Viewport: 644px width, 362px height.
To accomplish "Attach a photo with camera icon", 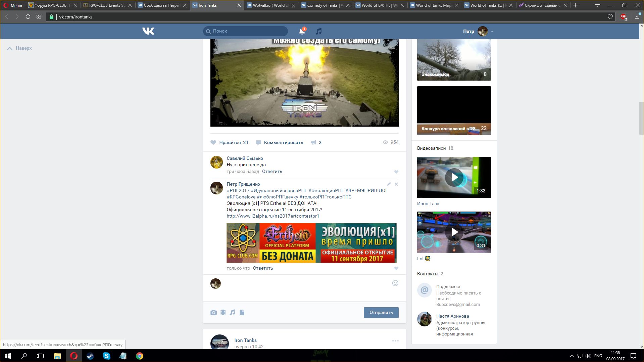I will pyautogui.click(x=213, y=313).
